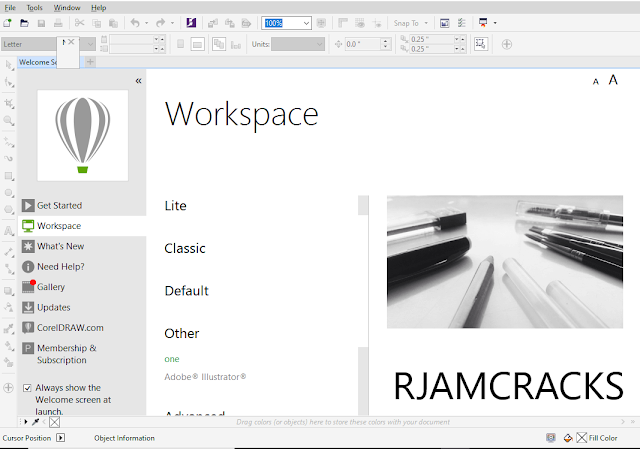The height and width of the screenshot is (449, 640).
Task: Click the plus icon at property bar end
Action: pos(507,44)
